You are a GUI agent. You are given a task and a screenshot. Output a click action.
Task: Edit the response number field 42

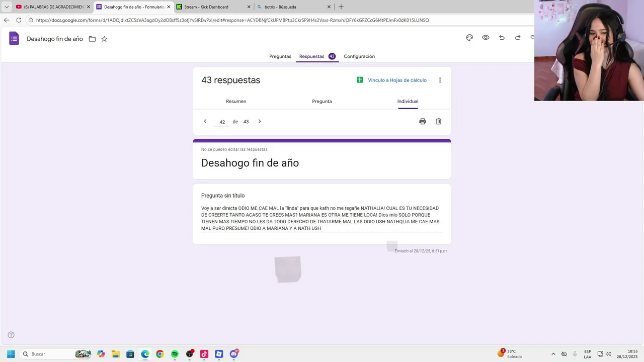click(222, 122)
